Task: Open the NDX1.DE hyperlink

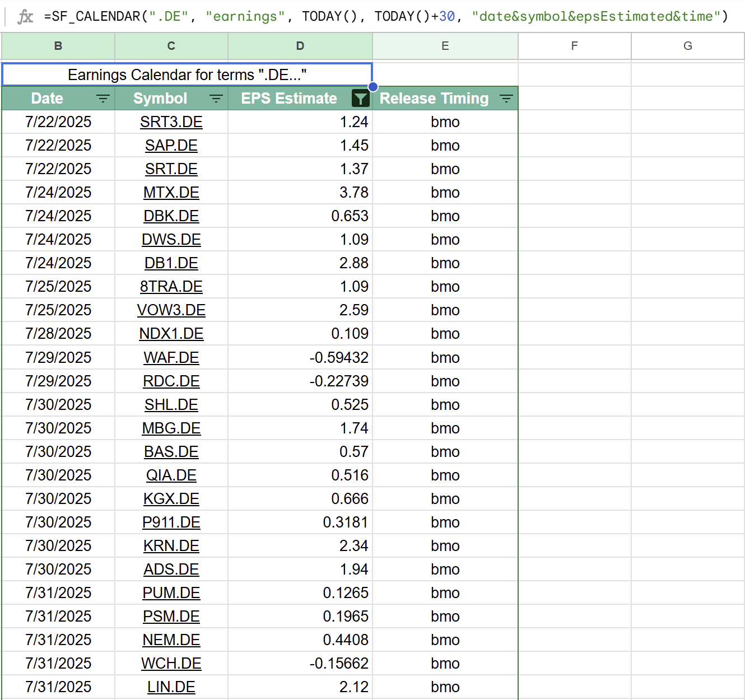Action: pos(171,333)
